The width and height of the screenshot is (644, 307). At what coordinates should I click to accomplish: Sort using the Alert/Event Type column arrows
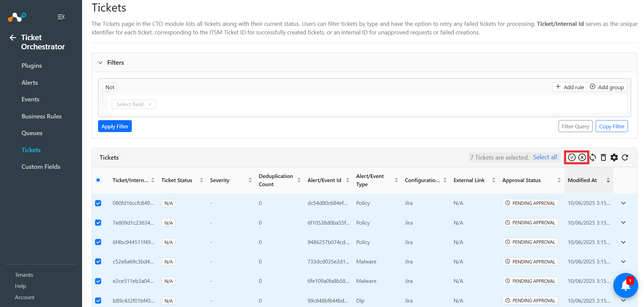point(396,180)
